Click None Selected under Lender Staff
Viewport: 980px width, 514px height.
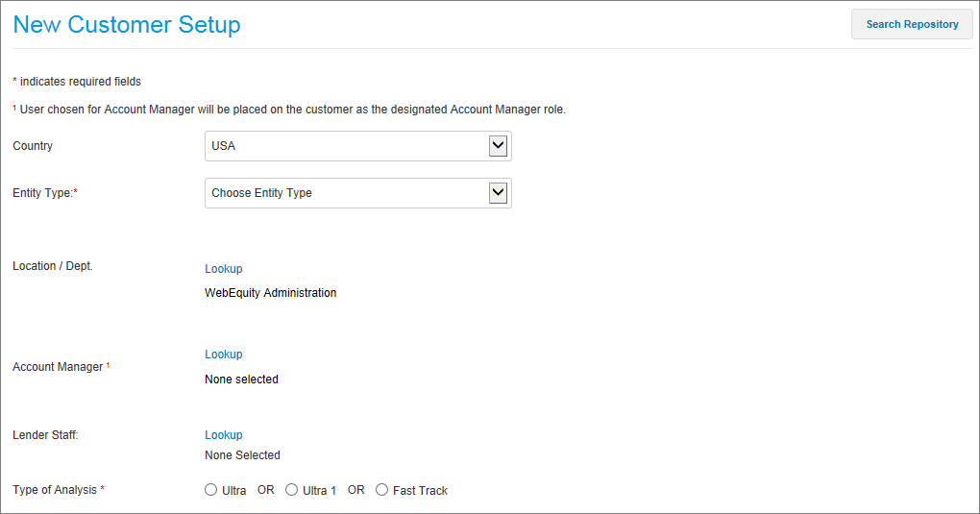click(242, 455)
